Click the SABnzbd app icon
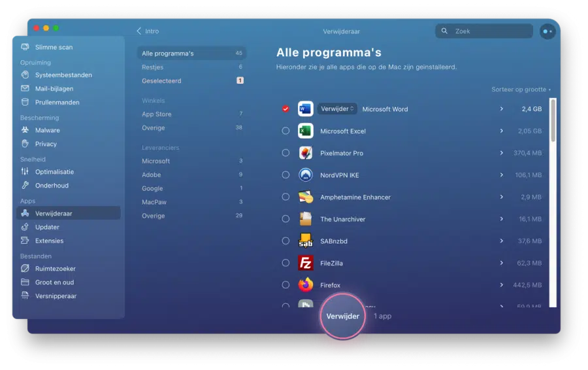The height and width of the screenshot is (370, 588). pos(306,241)
